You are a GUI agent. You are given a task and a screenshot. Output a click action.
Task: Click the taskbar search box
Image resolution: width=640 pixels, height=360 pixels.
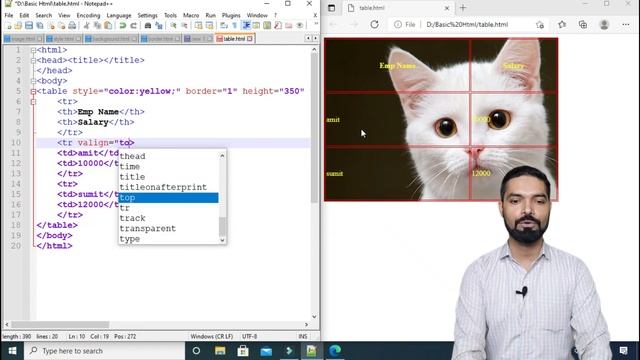[x=105, y=351]
